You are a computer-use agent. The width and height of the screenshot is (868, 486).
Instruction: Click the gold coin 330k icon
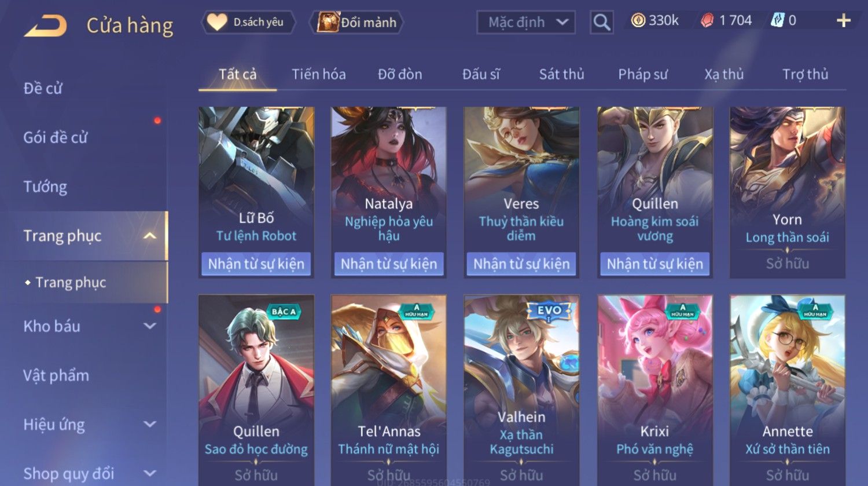638,21
